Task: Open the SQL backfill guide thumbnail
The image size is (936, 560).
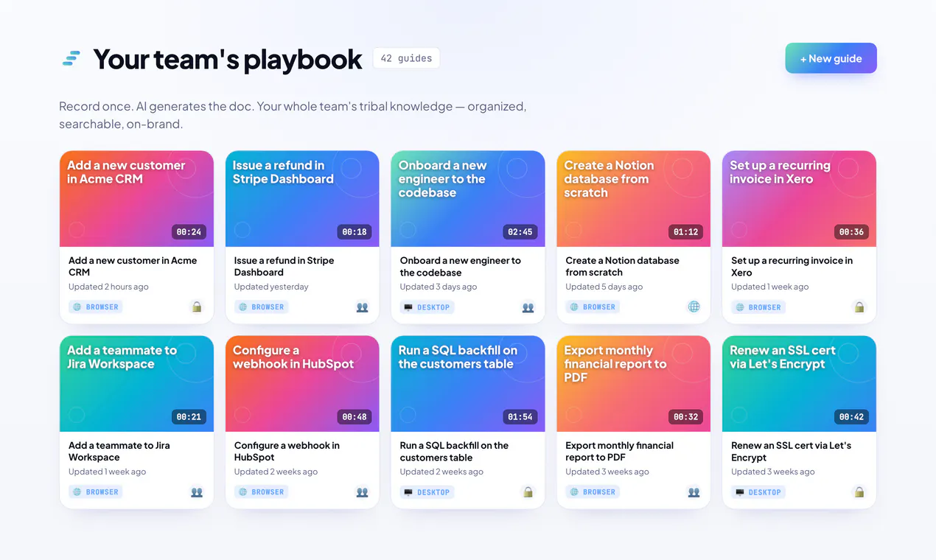Action: [468, 384]
